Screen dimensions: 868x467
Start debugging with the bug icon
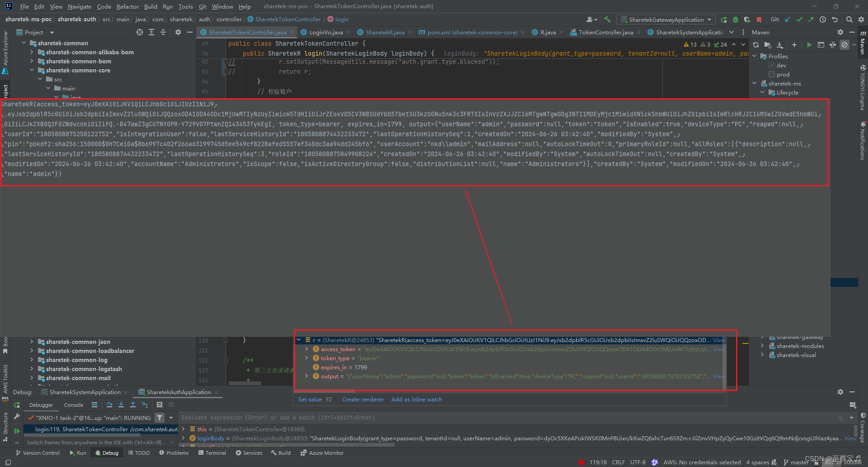click(735, 19)
